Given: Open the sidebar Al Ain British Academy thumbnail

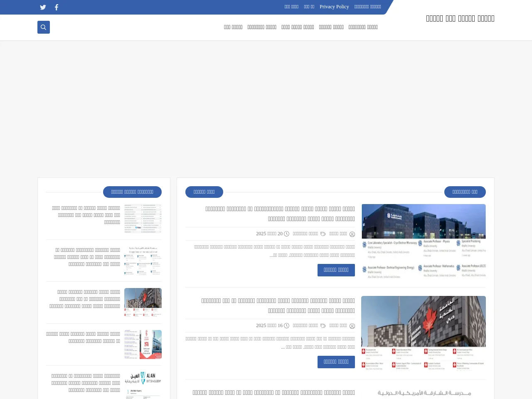Looking at the screenshot, I should tap(143, 385).
